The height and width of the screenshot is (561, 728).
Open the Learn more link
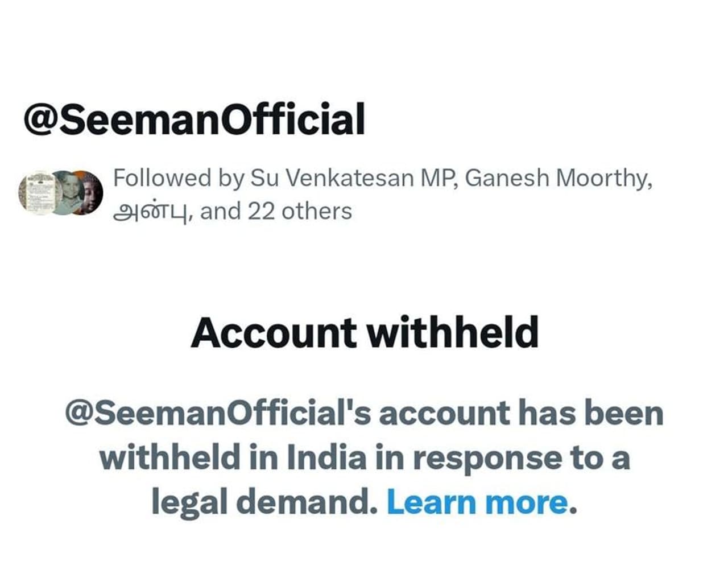click(477, 502)
